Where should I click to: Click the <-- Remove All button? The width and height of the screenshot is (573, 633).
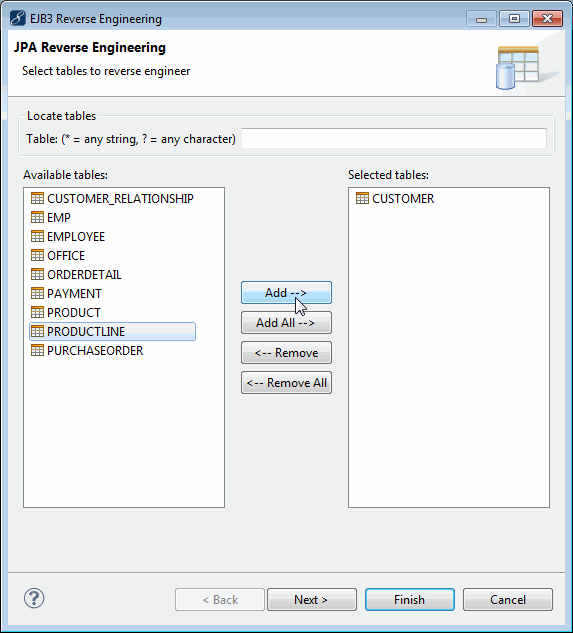tap(286, 382)
